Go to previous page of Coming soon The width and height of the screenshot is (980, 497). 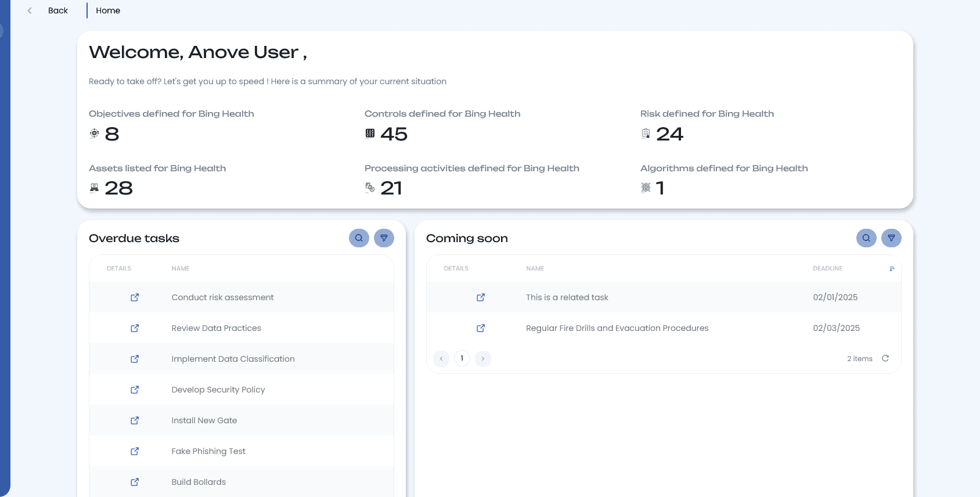[x=441, y=359]
